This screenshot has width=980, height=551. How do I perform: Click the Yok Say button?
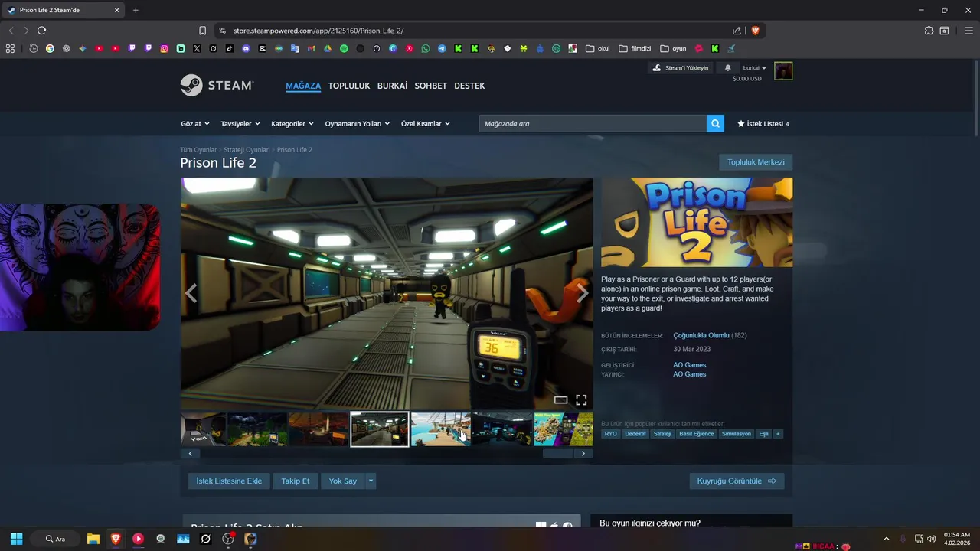[x=343, y=481]
